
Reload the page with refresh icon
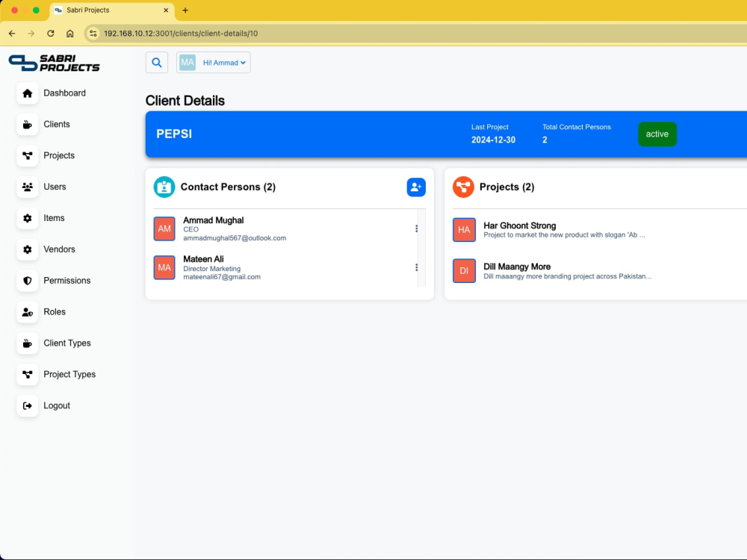[51, 34]
